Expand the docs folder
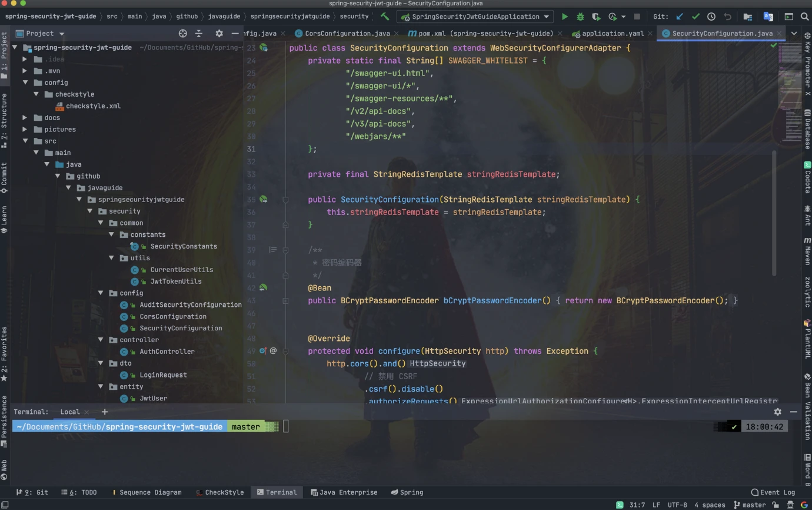The width and height of the screenshot is (812, 510). pos(25,117)
